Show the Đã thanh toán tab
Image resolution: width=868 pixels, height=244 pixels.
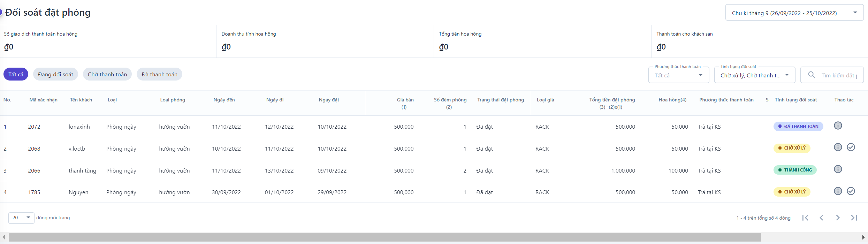point(159,74)
